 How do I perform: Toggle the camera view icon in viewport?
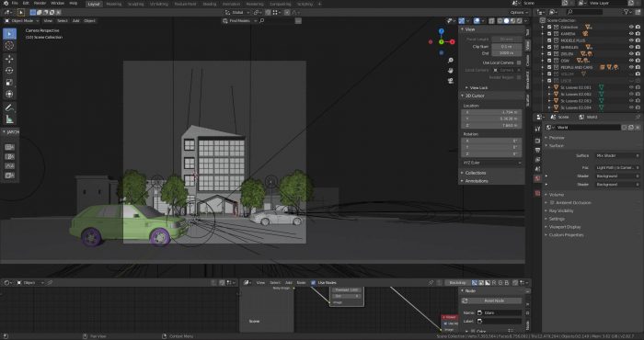coord(451,80)
